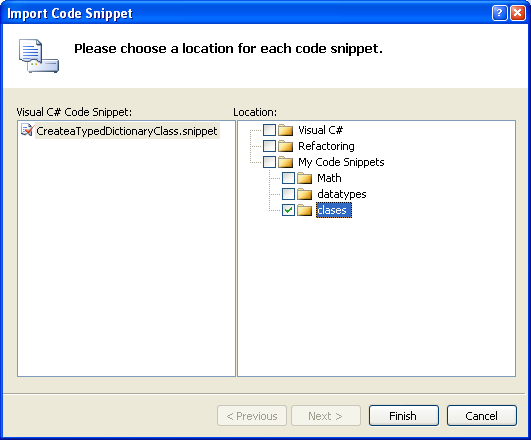Screen dimensions: 531x440
Task: Click the Math folder icon
Action: (x=304, y=178)
